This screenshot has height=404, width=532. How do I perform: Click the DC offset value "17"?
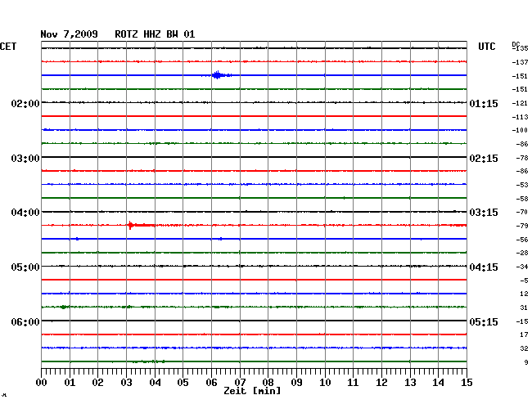click(524, 334)
